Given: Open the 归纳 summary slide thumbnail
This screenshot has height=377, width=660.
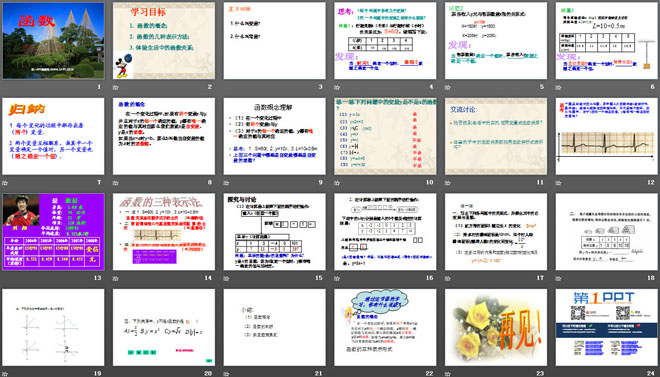Looking at the screenshot, I should 53,136.
